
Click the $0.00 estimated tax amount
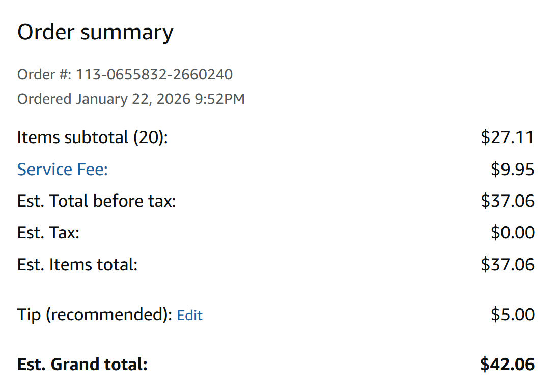(512, 233)
